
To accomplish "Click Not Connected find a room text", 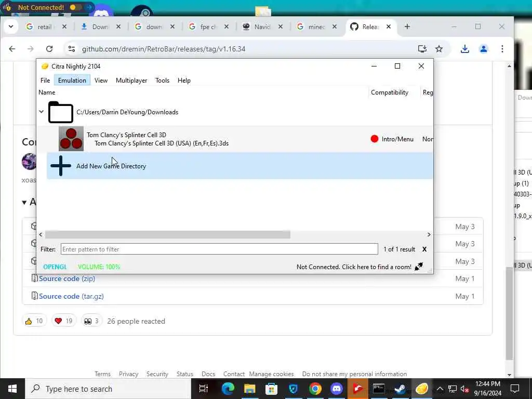I will 353,267.
